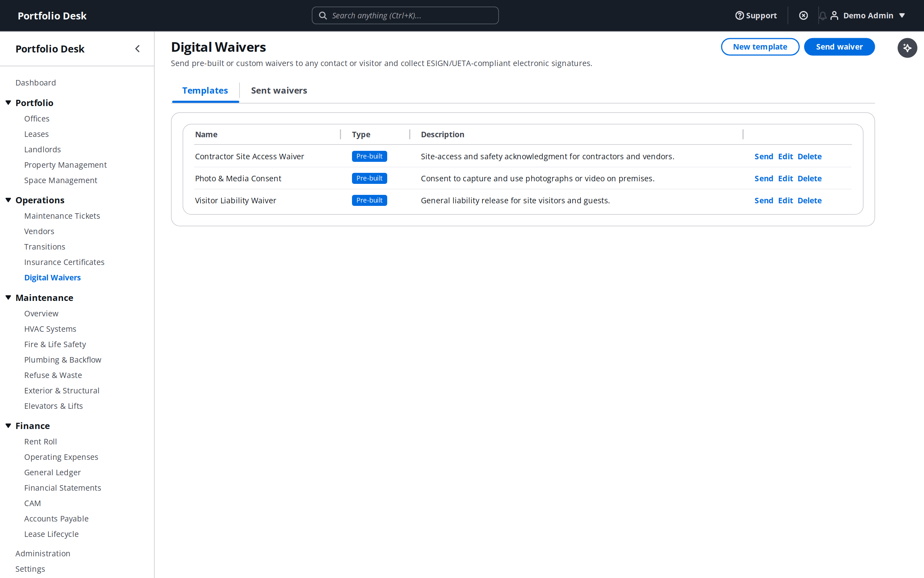Select Digital Waivers in sidebar
Image resolution: width=924 pixels, height=578 pixels.
tap(52, 277)
